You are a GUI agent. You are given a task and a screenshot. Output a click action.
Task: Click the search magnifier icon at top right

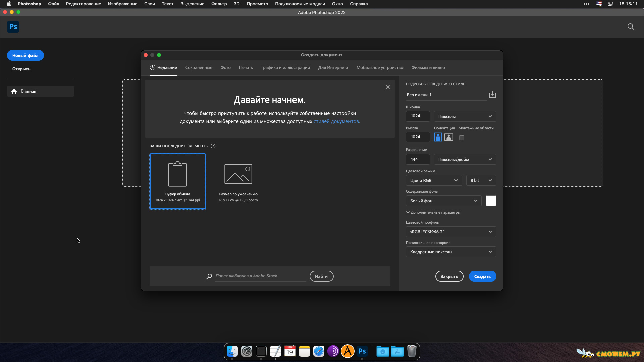tap(631, 27)
